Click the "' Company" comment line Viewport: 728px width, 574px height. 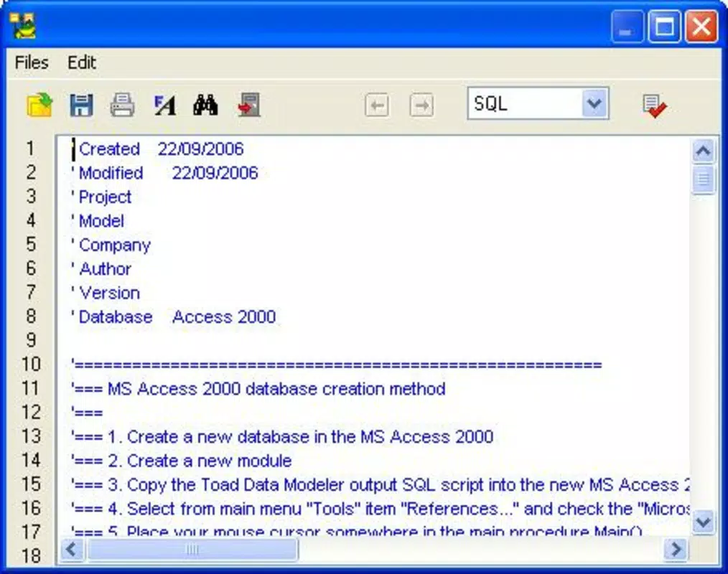tap(111, 245)
